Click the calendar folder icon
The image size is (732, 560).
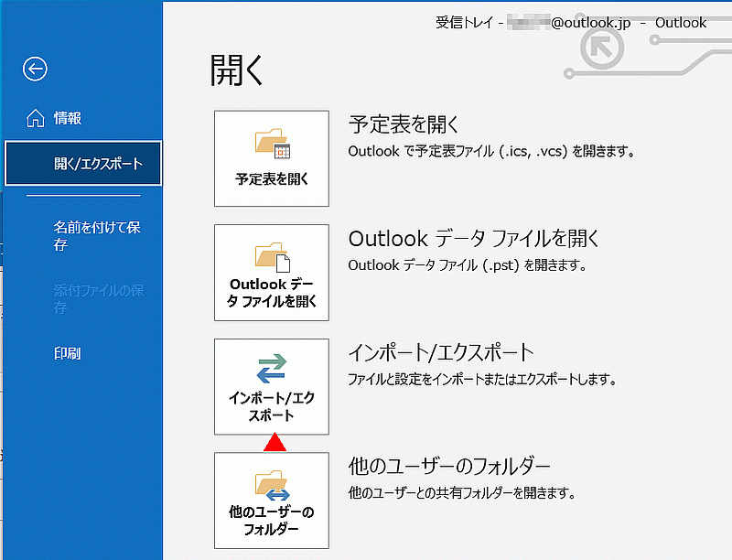tap(273, 144)
